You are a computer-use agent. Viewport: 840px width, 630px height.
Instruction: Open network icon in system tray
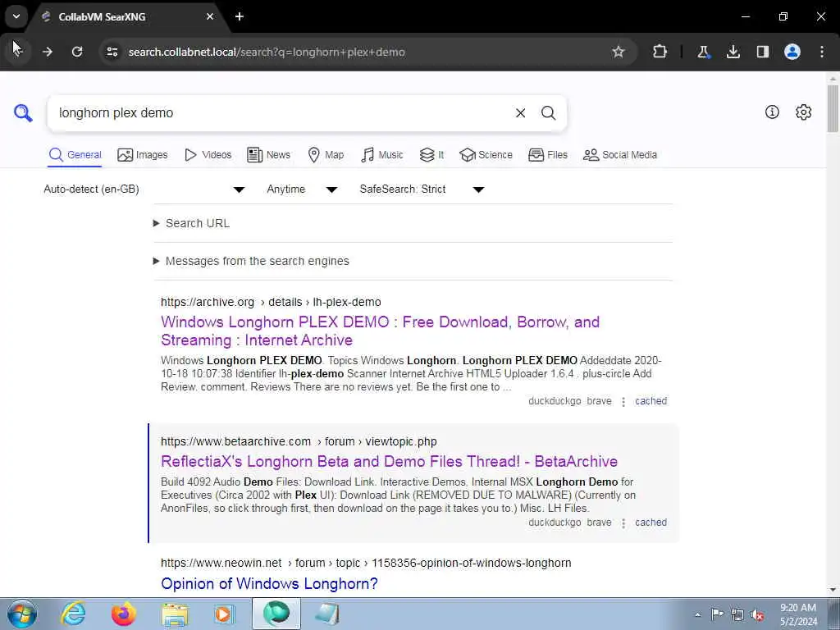(x=737, y=614)
